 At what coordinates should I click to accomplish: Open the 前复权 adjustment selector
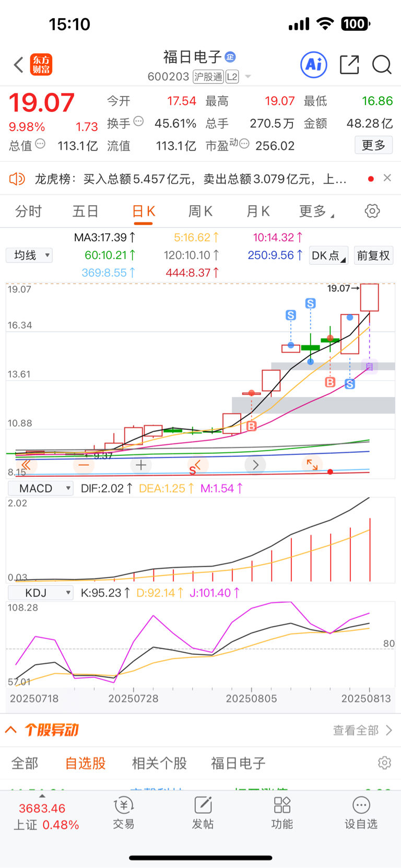tap(373, 256)
